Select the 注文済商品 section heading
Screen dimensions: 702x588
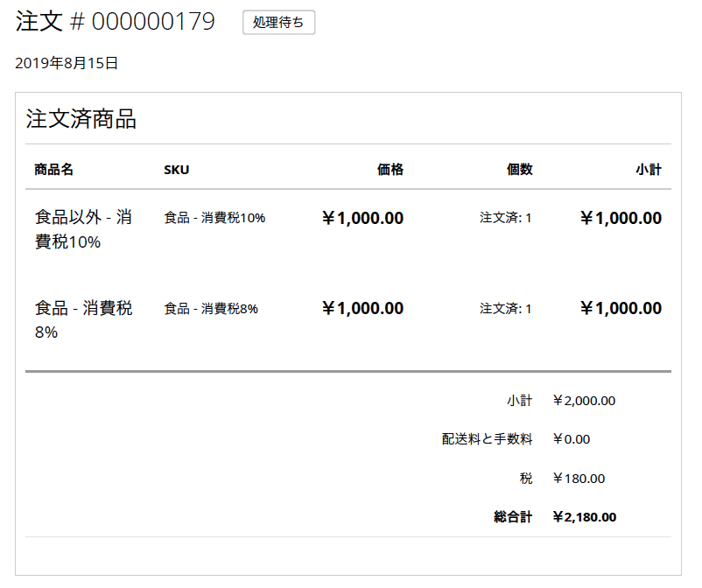tap(81, 120)
